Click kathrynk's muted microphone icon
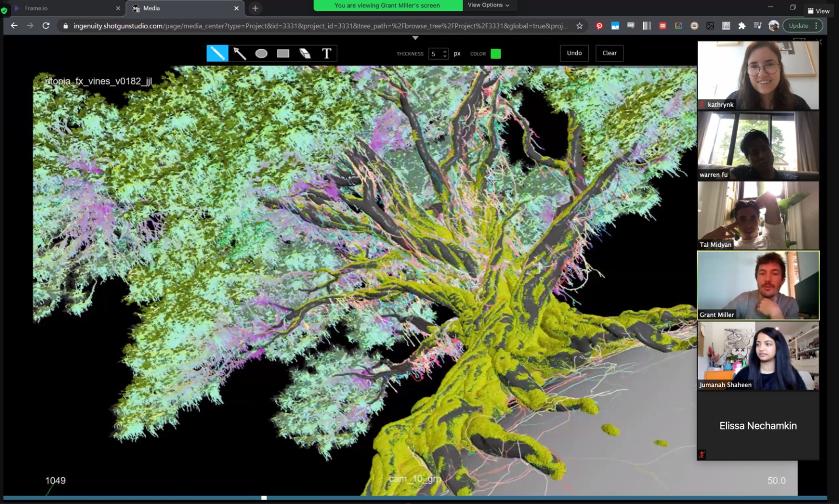Screen dimensions: 839x504 click(702, 104)
